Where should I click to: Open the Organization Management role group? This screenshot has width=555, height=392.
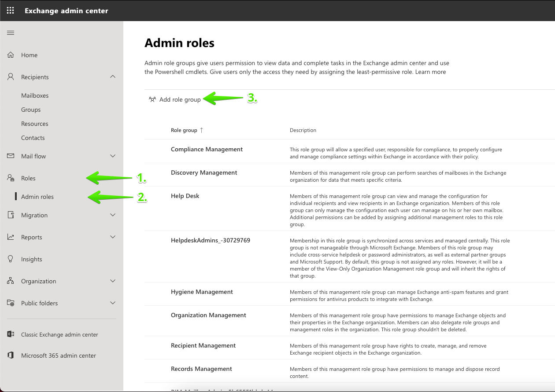point(208,315)
